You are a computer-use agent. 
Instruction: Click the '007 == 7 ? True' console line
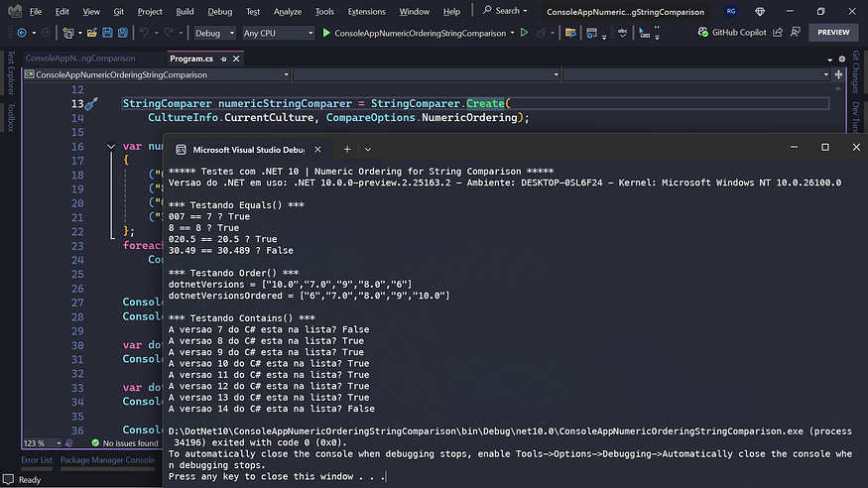209,216
